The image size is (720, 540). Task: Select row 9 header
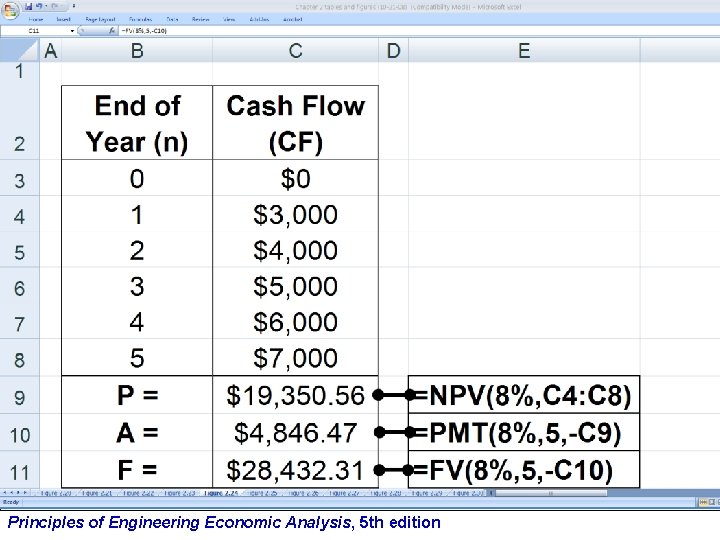pos(20,395)
